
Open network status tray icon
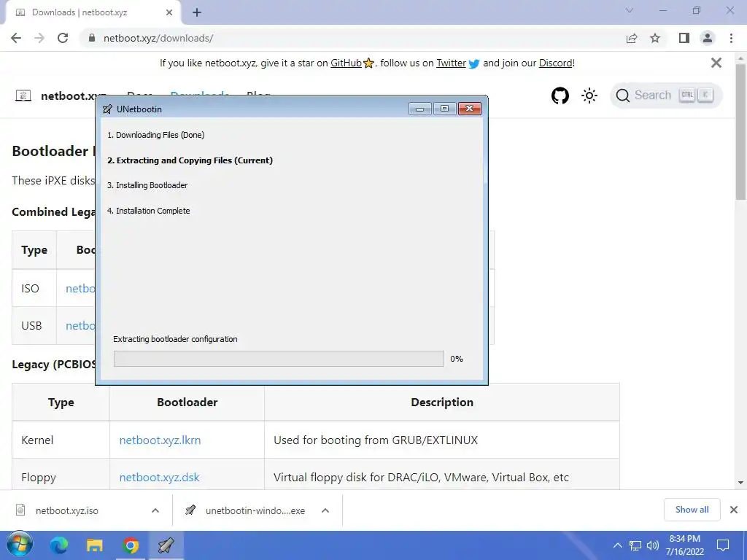[635, 545]
